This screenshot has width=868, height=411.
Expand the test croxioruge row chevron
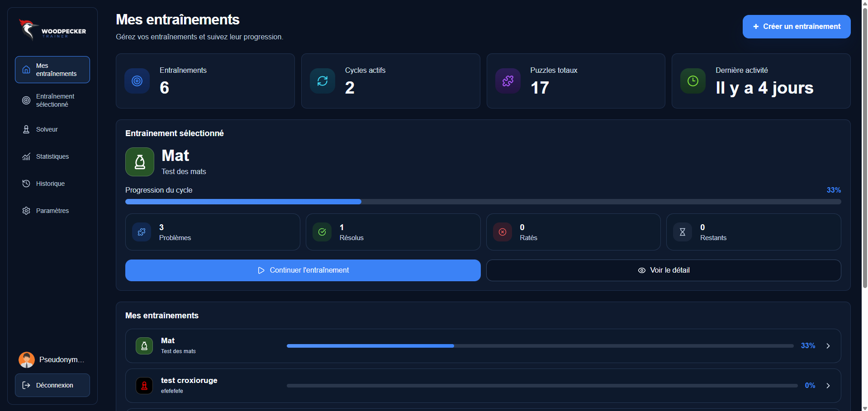(x=828, y=386)
